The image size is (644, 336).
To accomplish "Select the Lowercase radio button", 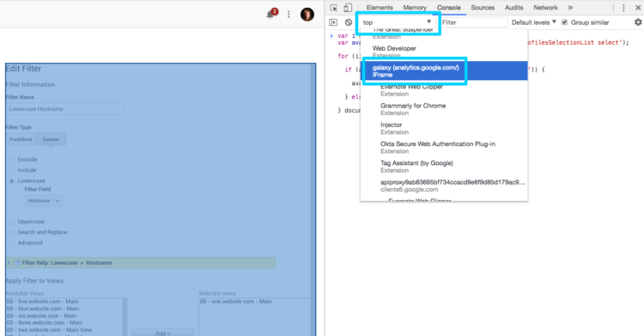I will point(12,181).
